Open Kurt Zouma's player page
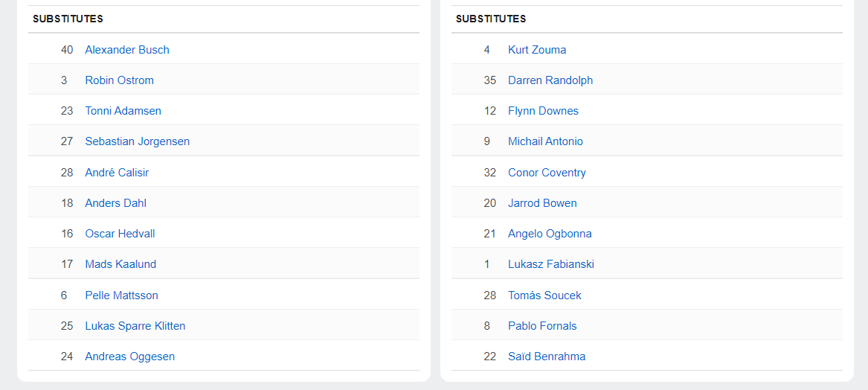Image resolution: width=868 pixels, height=390 pixels. click(x=537, y=50)
